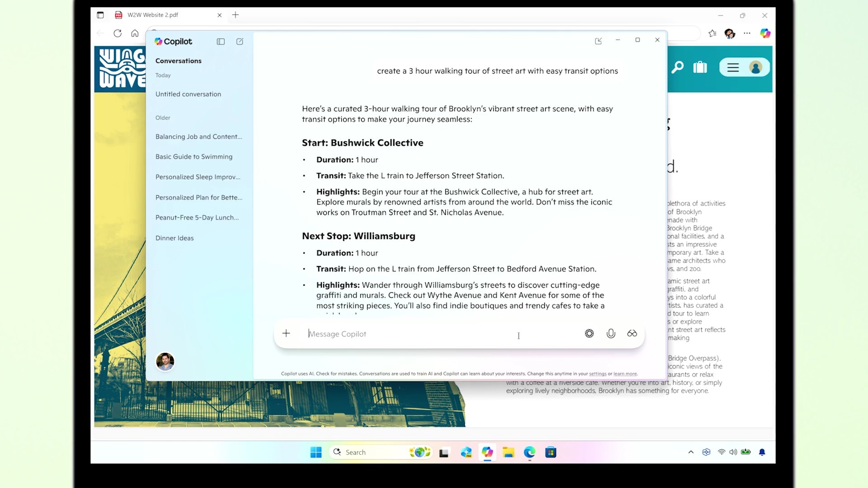Open the hamburger menu on the website
868x488 pixels.
(733, 67)
